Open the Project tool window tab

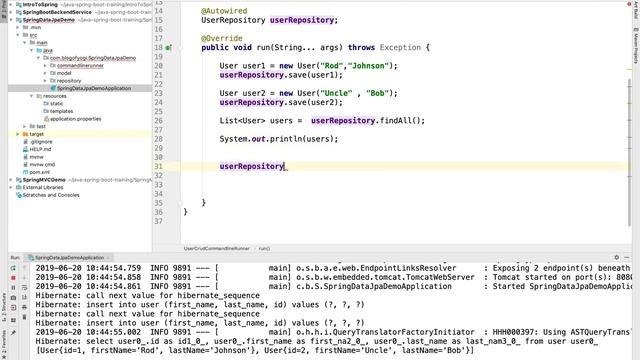coord(4,10)
